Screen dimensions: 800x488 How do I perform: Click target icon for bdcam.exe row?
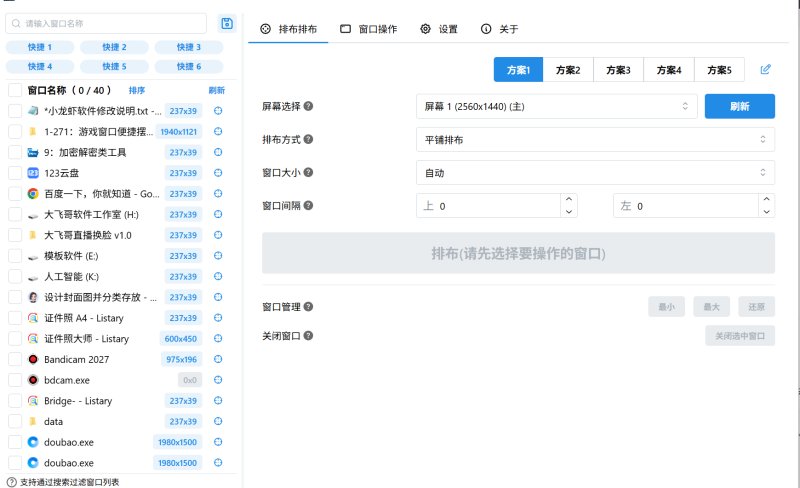(x=218, y=380)
